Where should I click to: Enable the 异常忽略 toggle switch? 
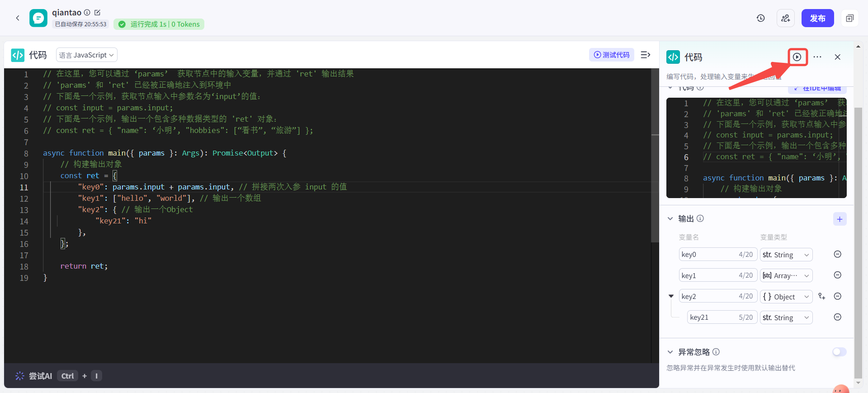tap(840, 352)
